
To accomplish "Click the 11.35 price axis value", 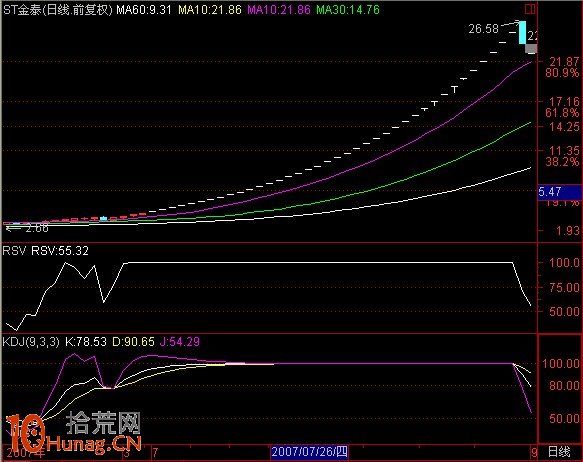I will [x=564, y=151].
